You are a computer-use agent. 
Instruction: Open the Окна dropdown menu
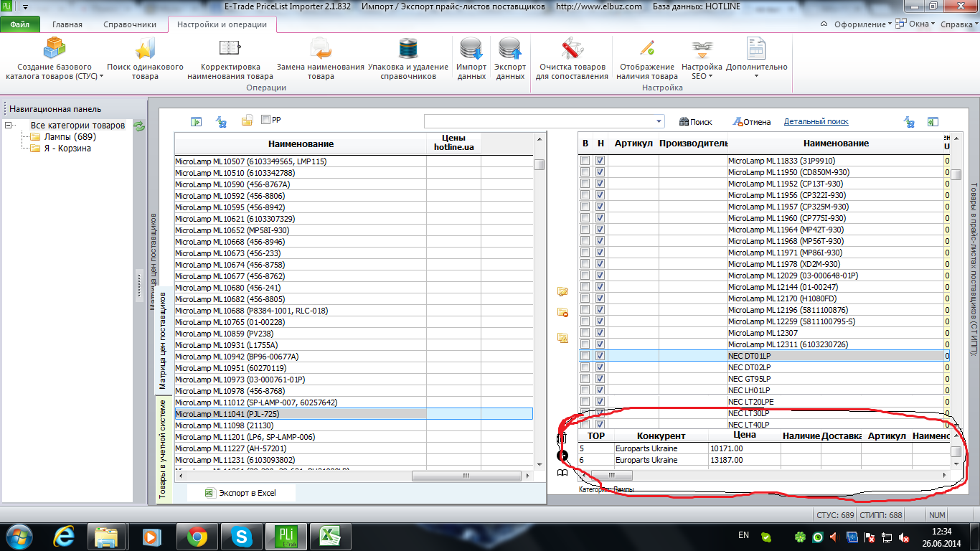[x=917, y=24]
